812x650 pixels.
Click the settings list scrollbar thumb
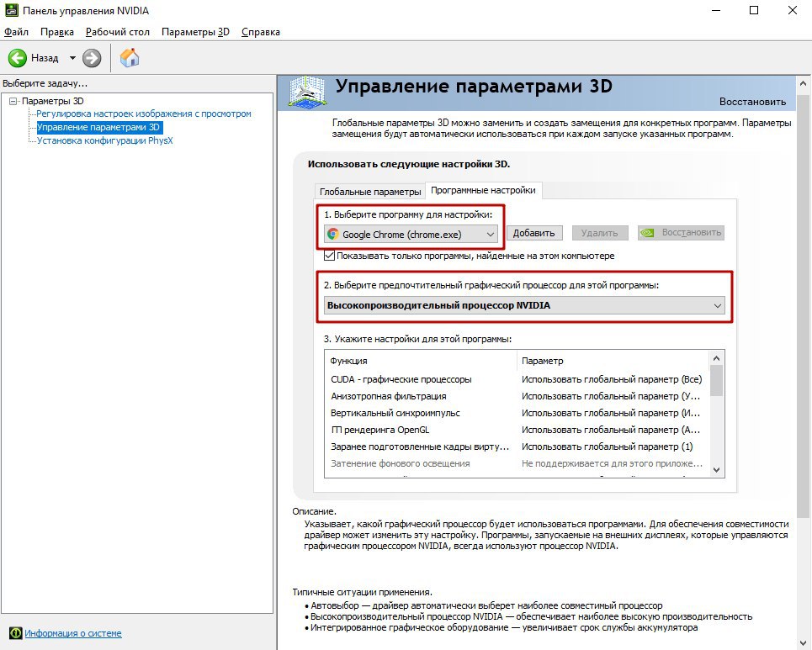point(717,380)
